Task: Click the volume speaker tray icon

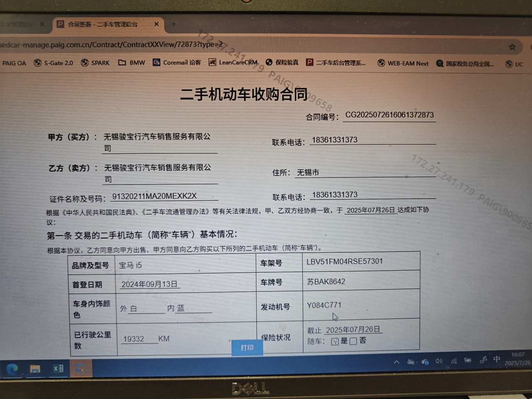Action: click(438, 361)
